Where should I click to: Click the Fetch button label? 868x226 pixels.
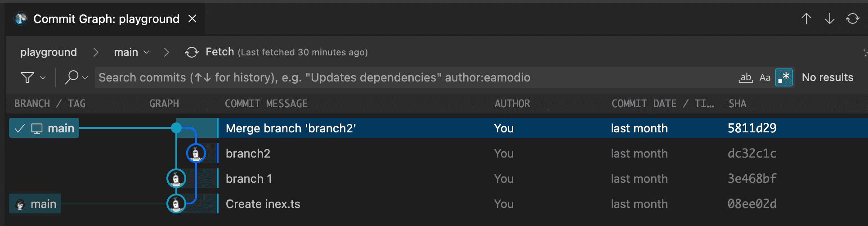pos(219,52)
